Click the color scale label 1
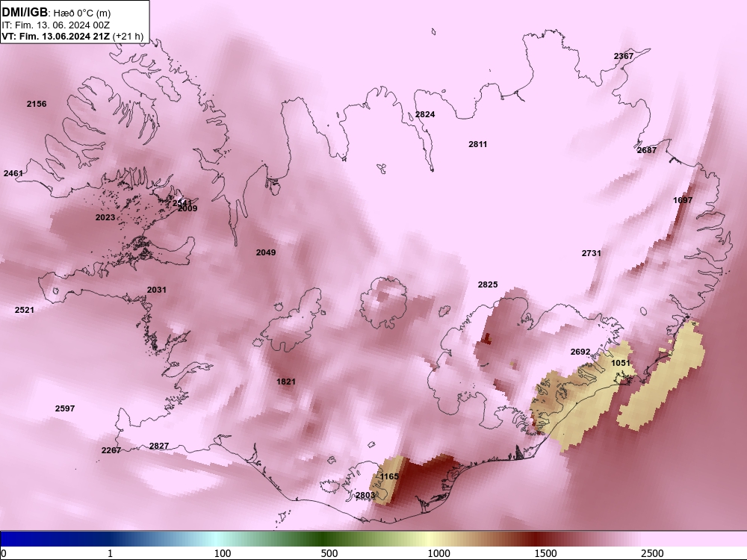747x560 pixels. (x=110, y=553)
